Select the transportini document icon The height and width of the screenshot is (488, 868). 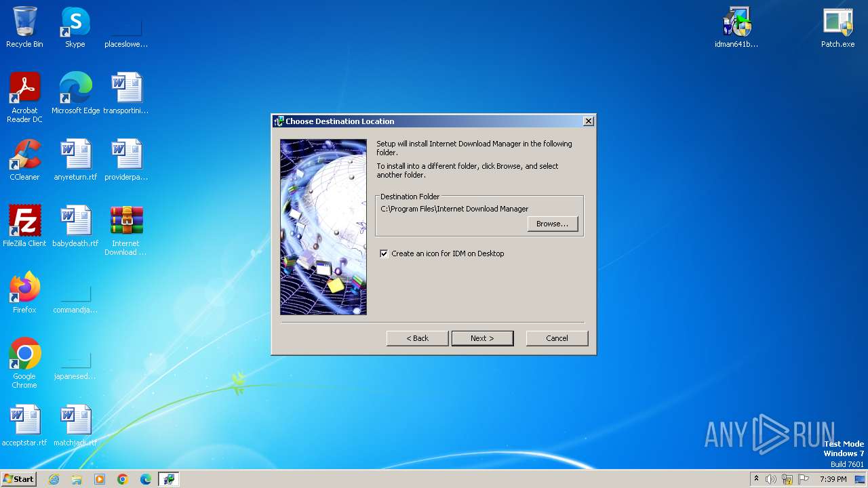pos(126,94)
